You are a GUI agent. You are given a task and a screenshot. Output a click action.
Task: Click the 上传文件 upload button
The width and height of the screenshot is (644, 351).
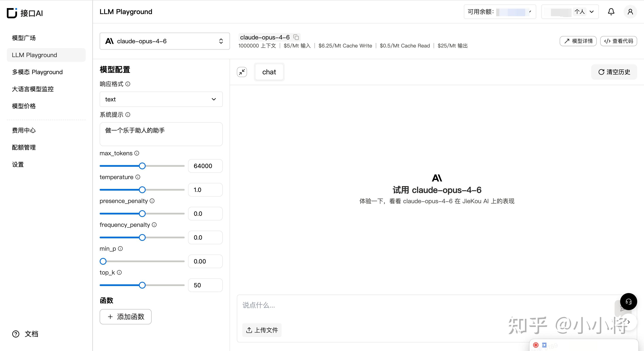point(262,330)
